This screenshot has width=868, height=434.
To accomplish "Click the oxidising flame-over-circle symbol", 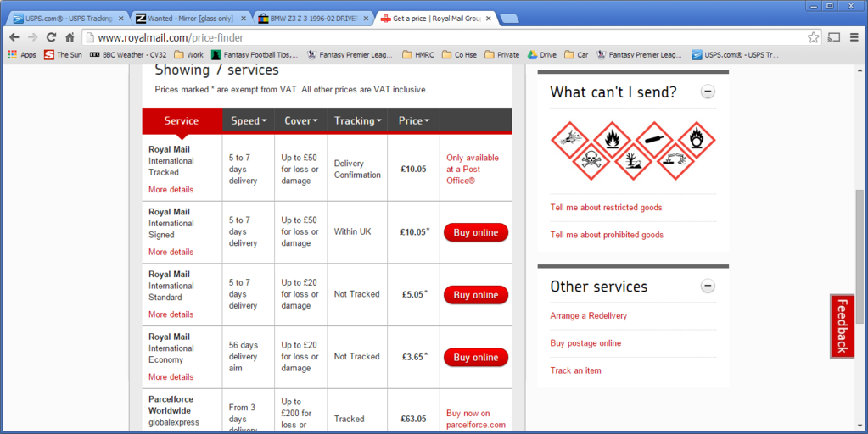I will [x=697, y=140].
